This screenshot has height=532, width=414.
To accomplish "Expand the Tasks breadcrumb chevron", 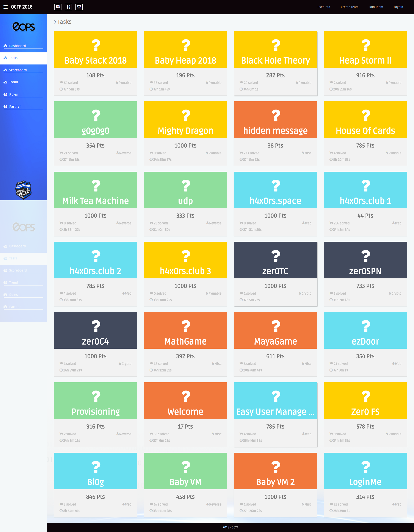I will click(55, 22).
